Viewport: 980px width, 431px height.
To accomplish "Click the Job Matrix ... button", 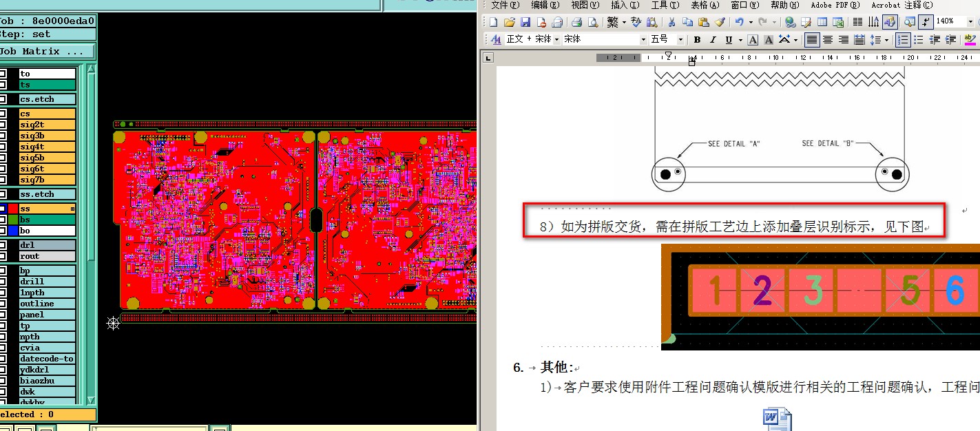I will [47, 52].
